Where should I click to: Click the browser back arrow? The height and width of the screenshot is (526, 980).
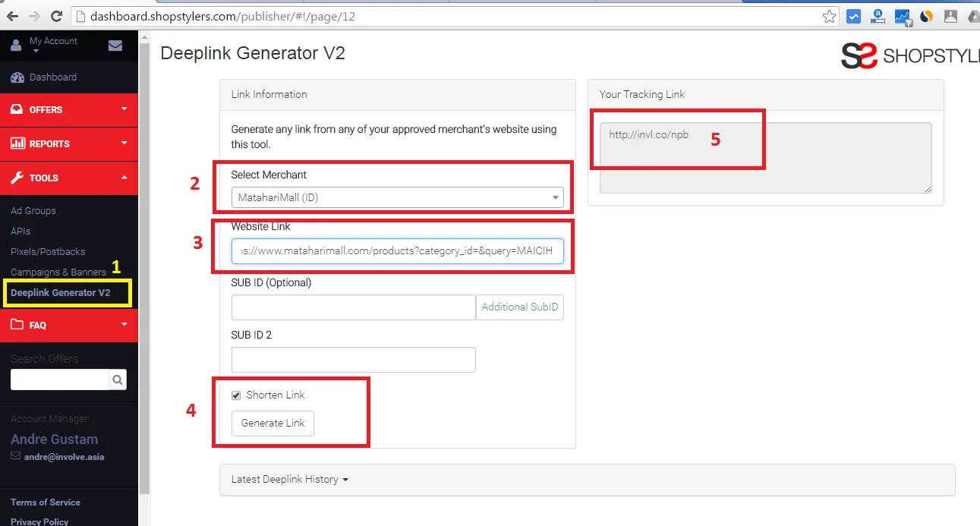12,16
